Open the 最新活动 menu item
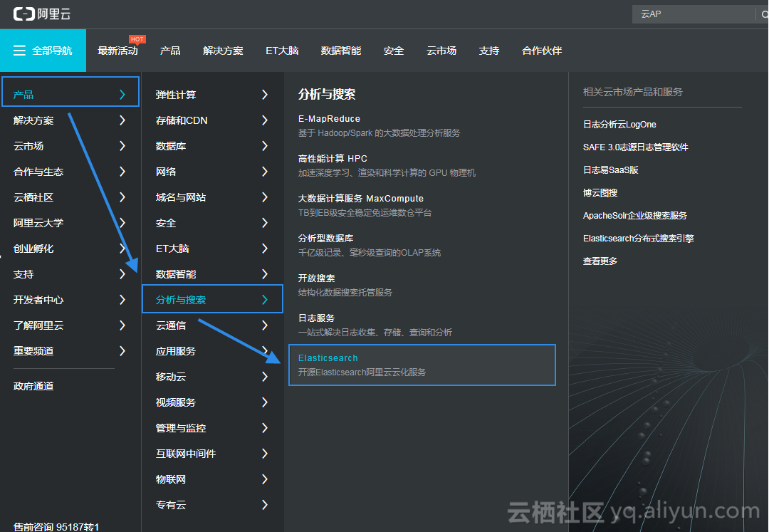This screenshot has height=532, width=769. [x=117, y=51]
